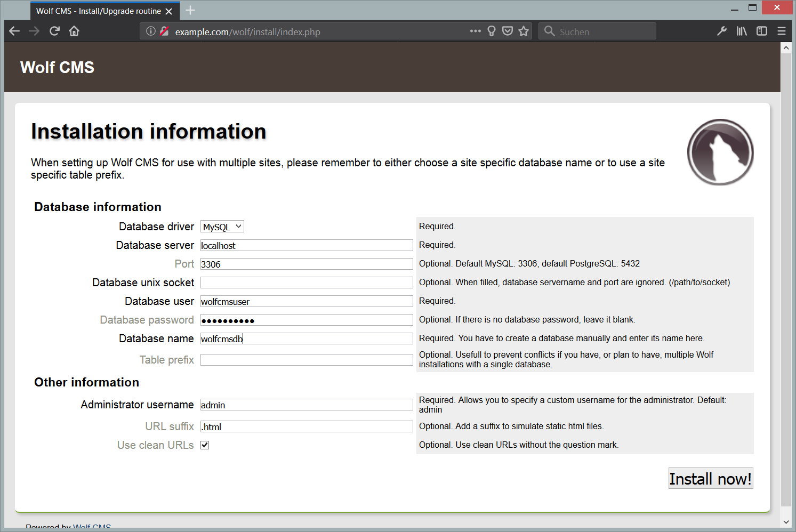Click the Installation information heading

[x=149, y=131]
